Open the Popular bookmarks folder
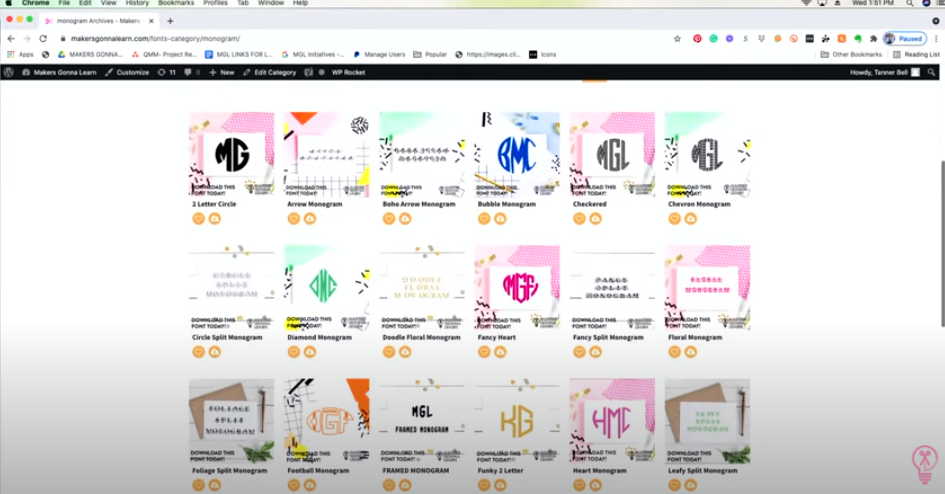 click(431, 54)
